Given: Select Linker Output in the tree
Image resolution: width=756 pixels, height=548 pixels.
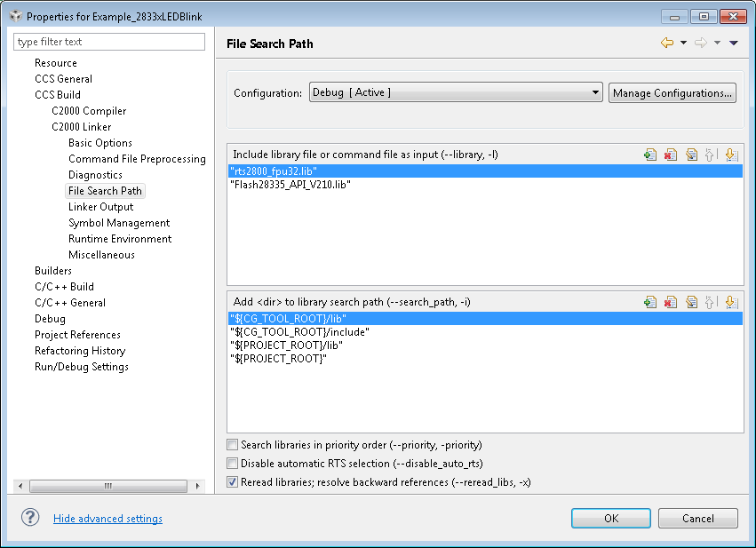Looking at the screenshot, I should coord(100,207).
